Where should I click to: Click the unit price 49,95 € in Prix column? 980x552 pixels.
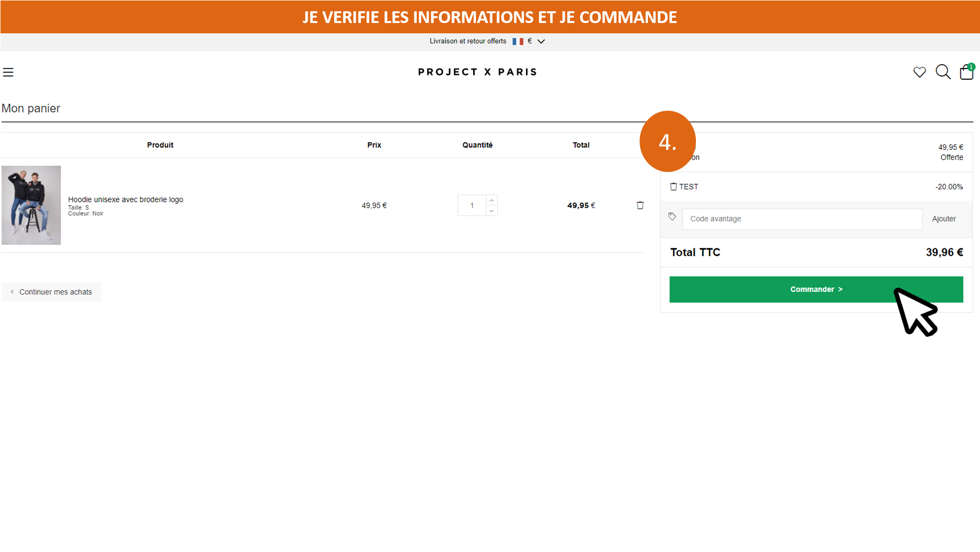(x=374, y=206)
